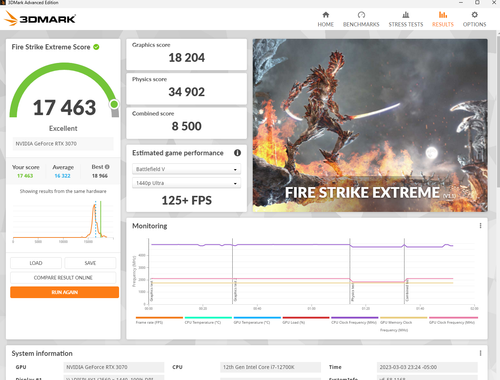
Task: Click the 3DMark logo
Action: (40, 19)
